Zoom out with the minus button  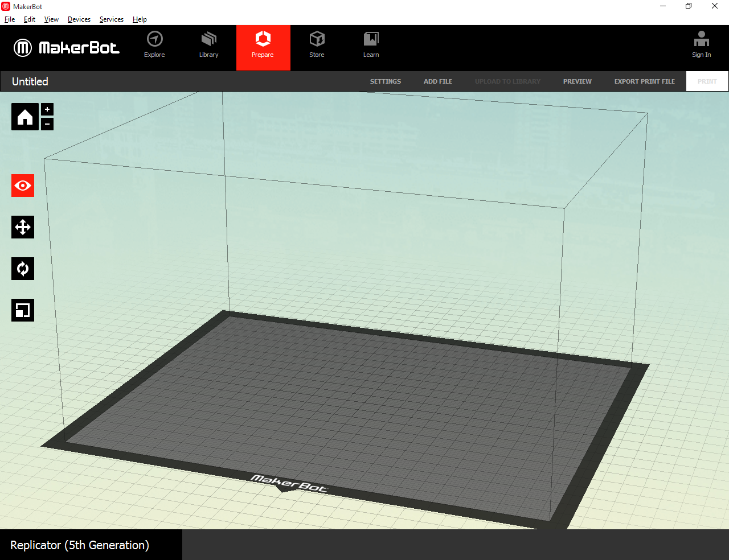(x=47, y=123)
